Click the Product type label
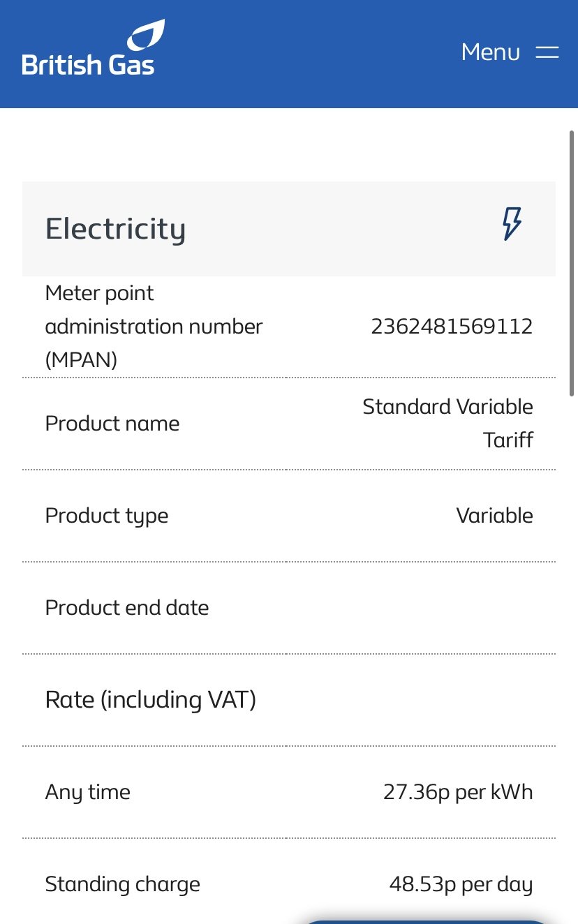The image size is (578, 924). click(107, 516)
